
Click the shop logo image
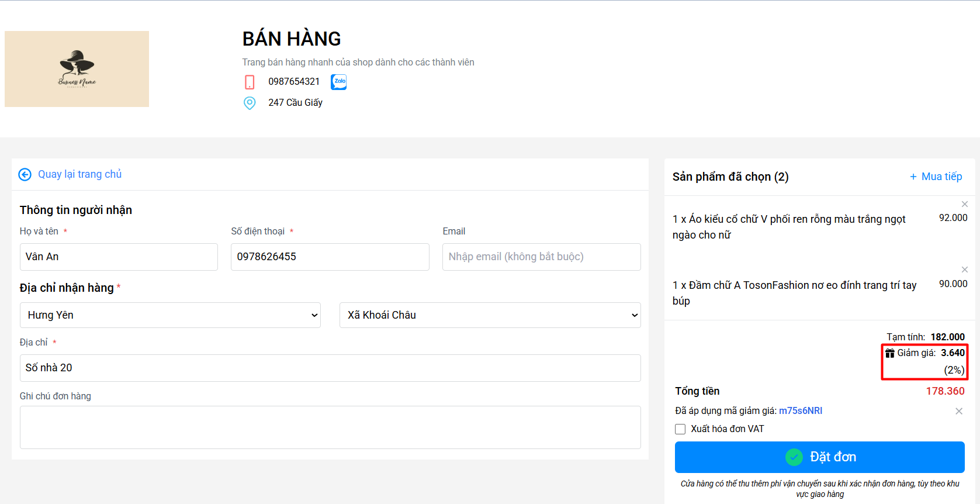[x=77, y=69]
